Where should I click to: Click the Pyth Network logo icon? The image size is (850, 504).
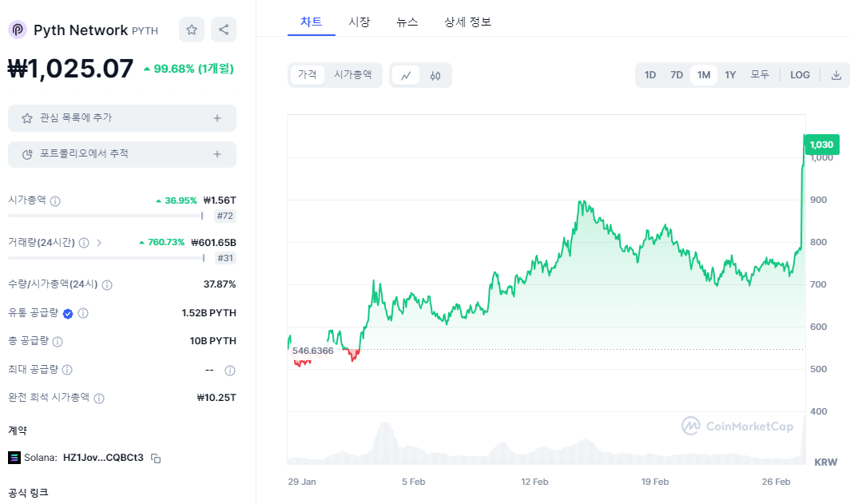click(18, 30)
